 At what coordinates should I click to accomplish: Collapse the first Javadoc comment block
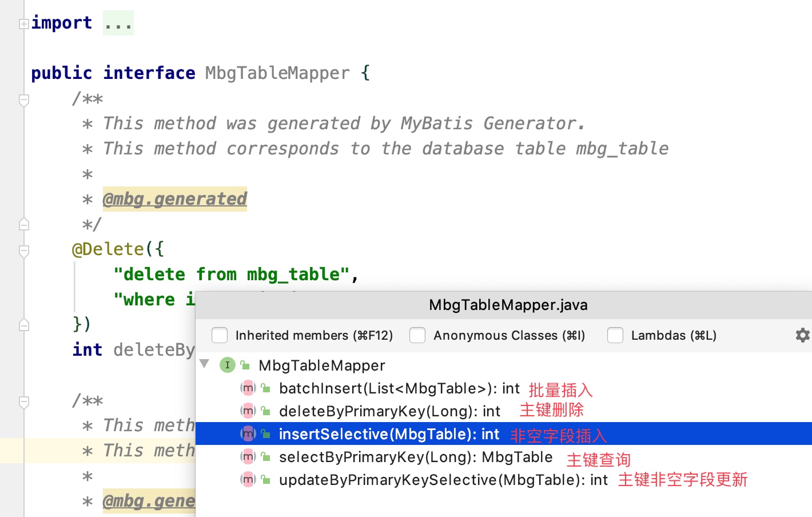tap(24, 100)
